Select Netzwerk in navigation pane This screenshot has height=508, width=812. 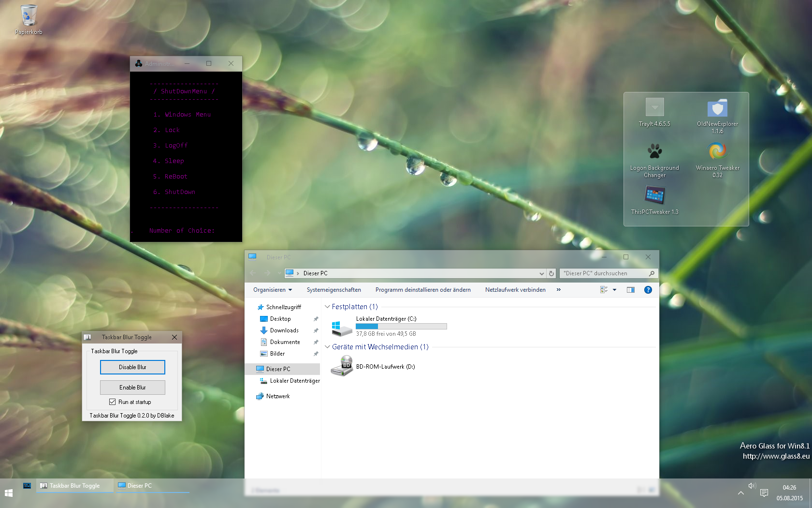pos(278,396)
